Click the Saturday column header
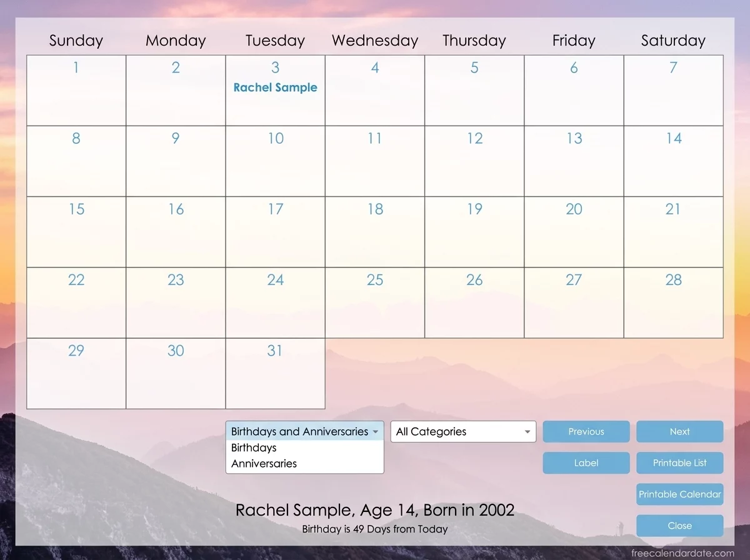750x560 pixels. 673,41
